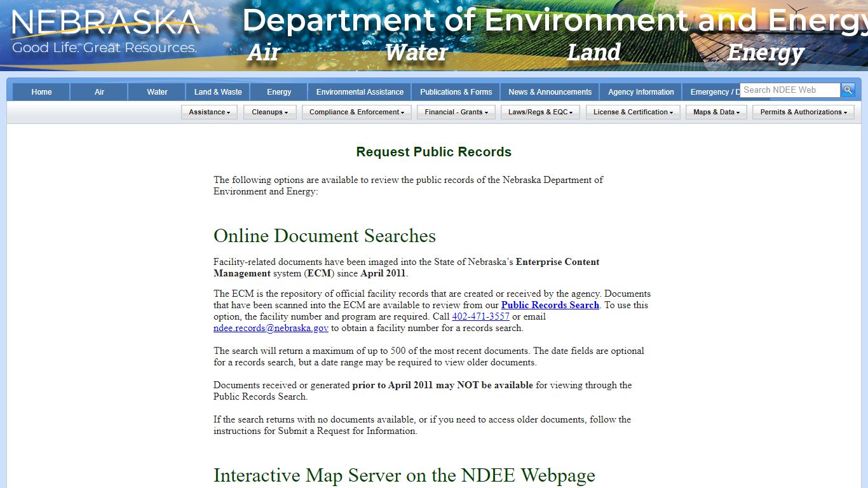Focus the Search NDEE Web field
The width and height of the screenshot is (868, 488).
(790, 90)
